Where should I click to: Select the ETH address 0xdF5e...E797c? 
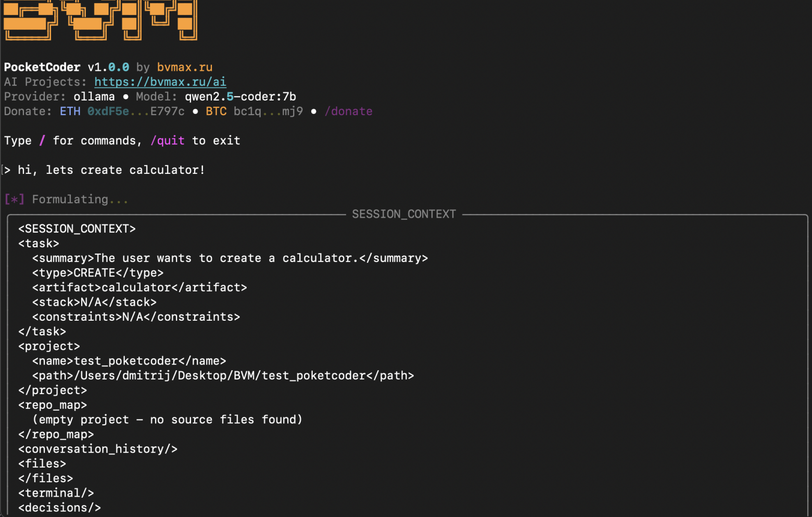tap(135, 111)
